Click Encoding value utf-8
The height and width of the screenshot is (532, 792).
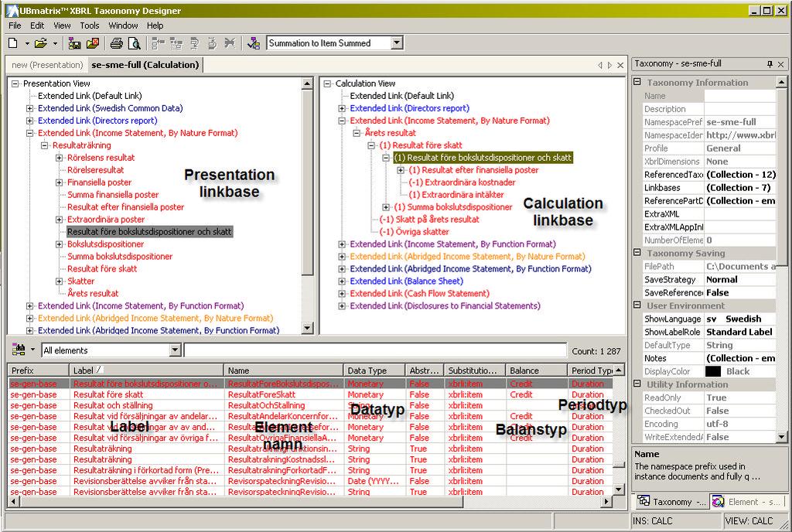click(740, 424)
